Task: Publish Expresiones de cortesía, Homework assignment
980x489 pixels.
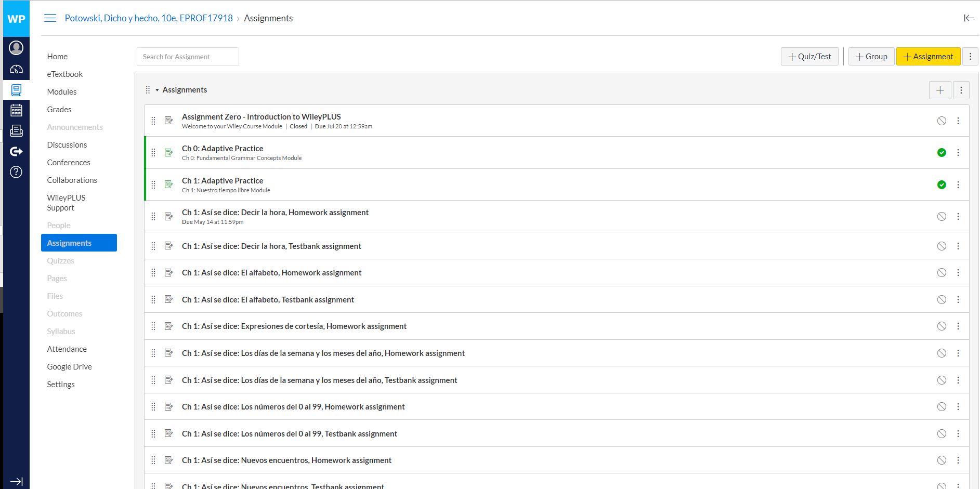Action: [942, 326]
